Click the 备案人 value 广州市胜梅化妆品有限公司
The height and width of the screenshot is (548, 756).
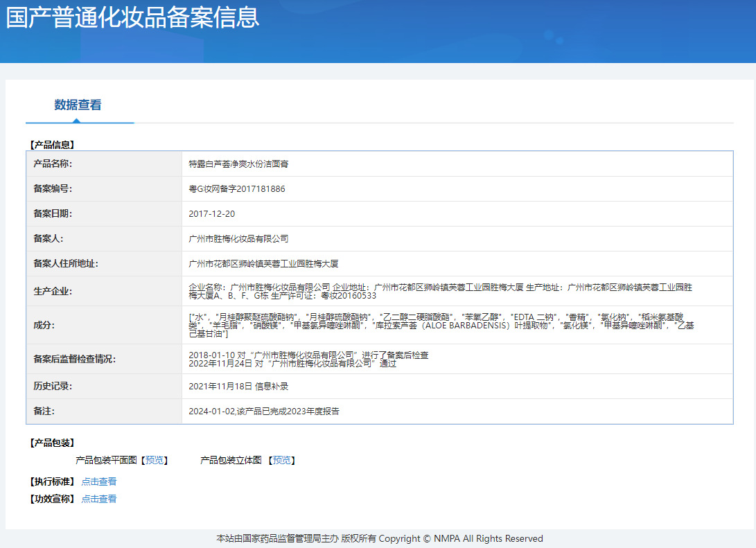238,238
